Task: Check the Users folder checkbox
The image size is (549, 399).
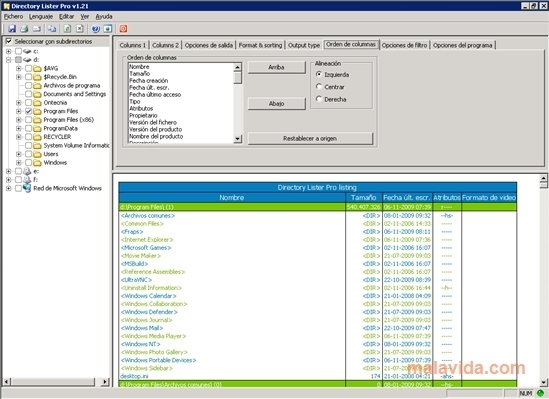Action: 29,154
